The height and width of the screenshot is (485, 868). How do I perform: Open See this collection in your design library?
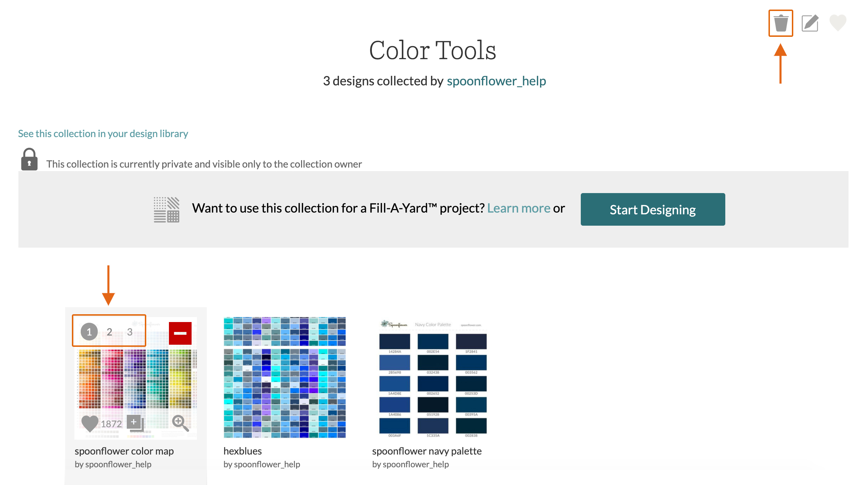click(103, 132)
